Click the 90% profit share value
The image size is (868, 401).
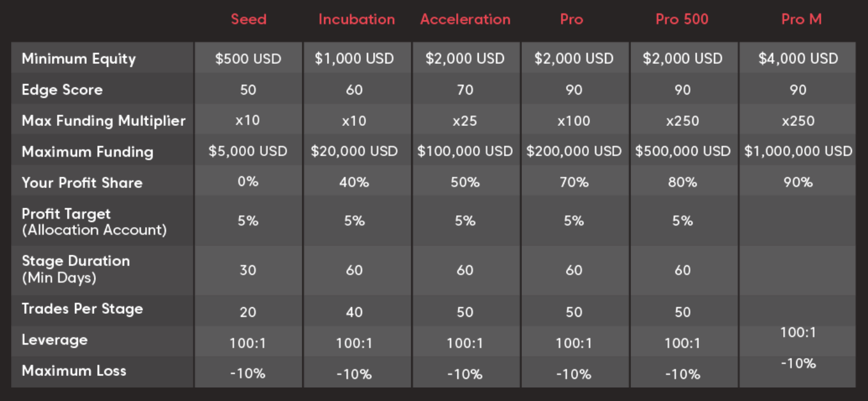(x=798, y=182)
